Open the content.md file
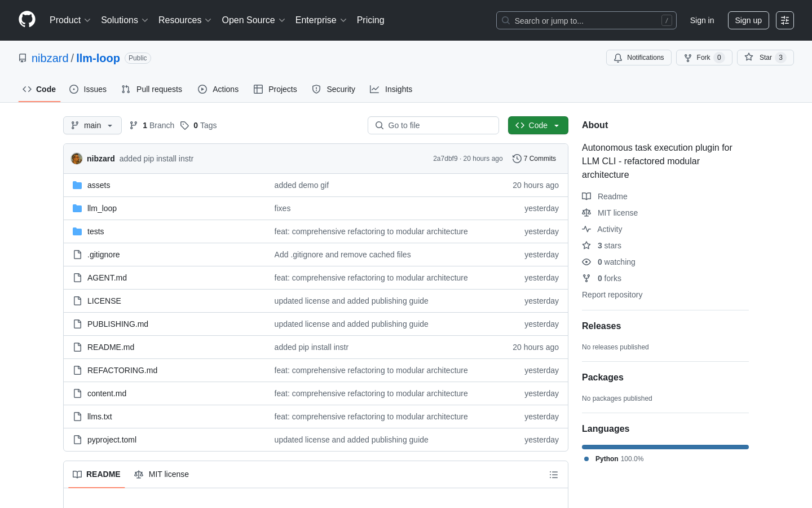Image resolution: width=812 pixels, height=508 pixels. pyautogui.click(x=107, y=393)
